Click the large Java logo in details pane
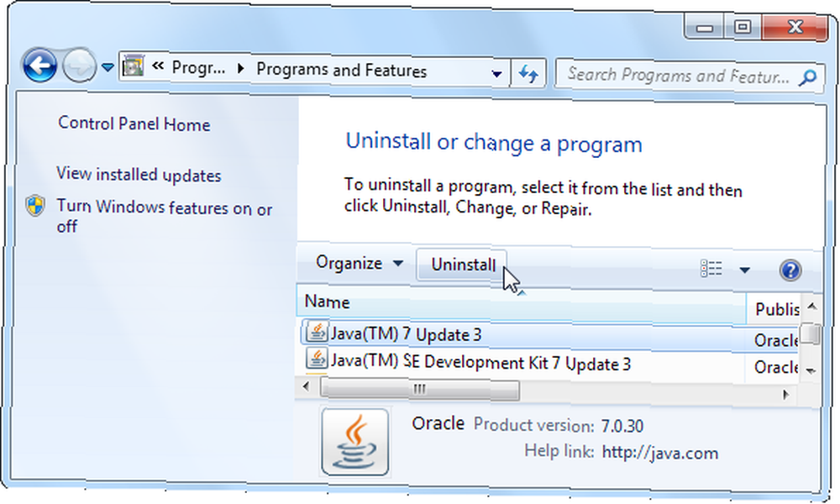The width and height of the screenshot is (840, 504). point(354,443)
